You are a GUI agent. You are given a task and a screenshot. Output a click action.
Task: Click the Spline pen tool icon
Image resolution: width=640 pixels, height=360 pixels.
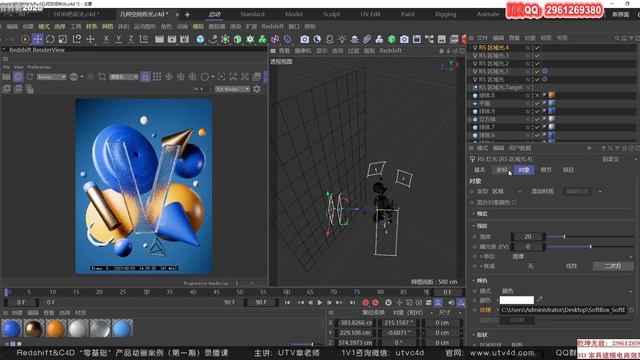click(x=213, y=39)
